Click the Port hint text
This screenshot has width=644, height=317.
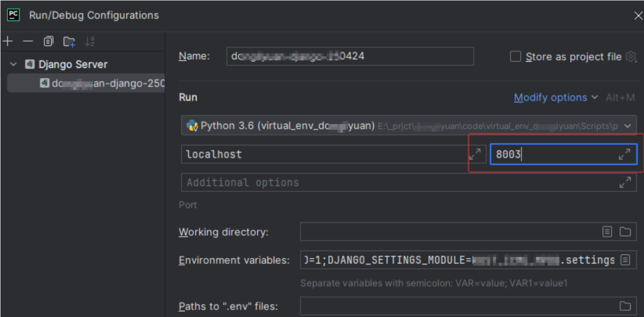pyautogui.click(x=188, y=205)
